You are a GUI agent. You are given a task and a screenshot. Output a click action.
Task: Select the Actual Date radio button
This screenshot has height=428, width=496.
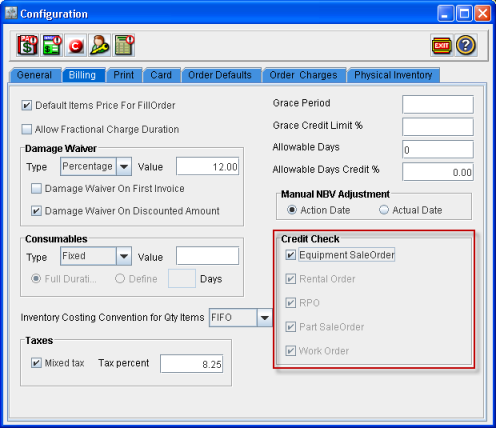pos(384,210)
